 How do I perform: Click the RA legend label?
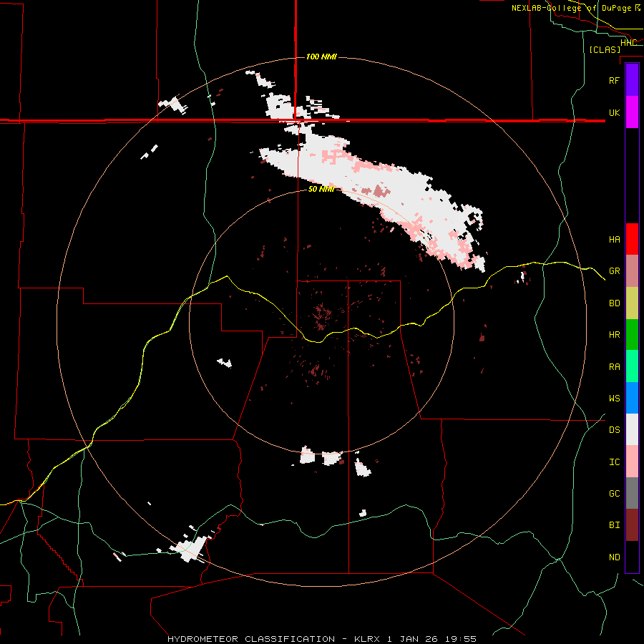(614, 367)
